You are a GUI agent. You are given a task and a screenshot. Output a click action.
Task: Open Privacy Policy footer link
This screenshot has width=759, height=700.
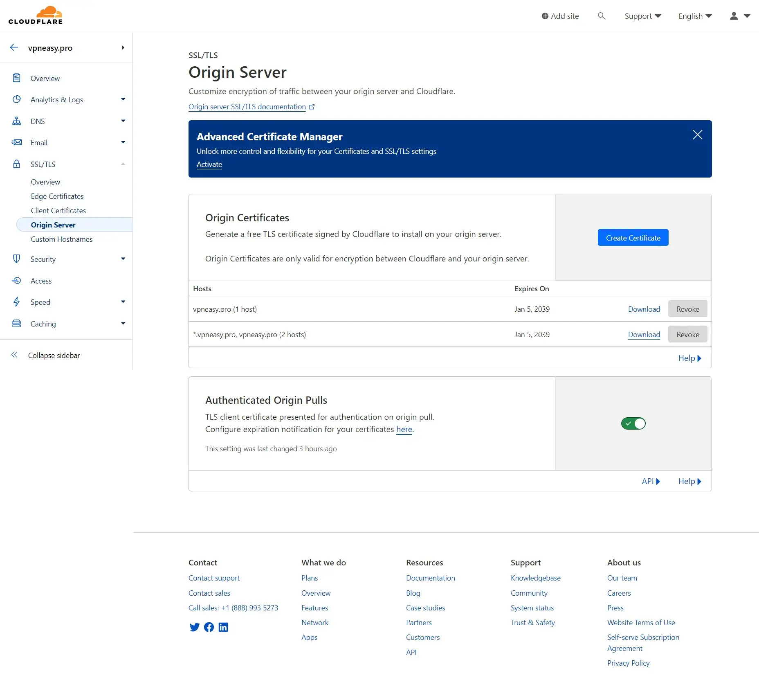(628, 663)
